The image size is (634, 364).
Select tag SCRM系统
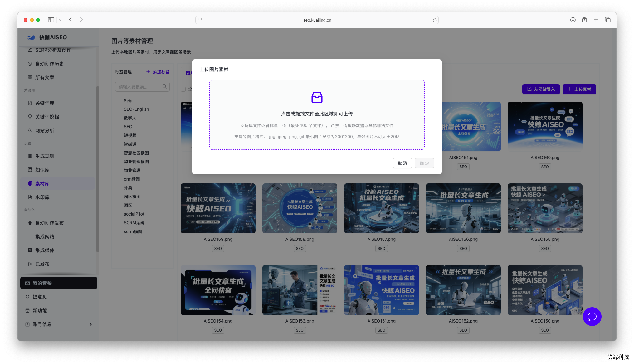pyautogui.click(x=134, y=223)
